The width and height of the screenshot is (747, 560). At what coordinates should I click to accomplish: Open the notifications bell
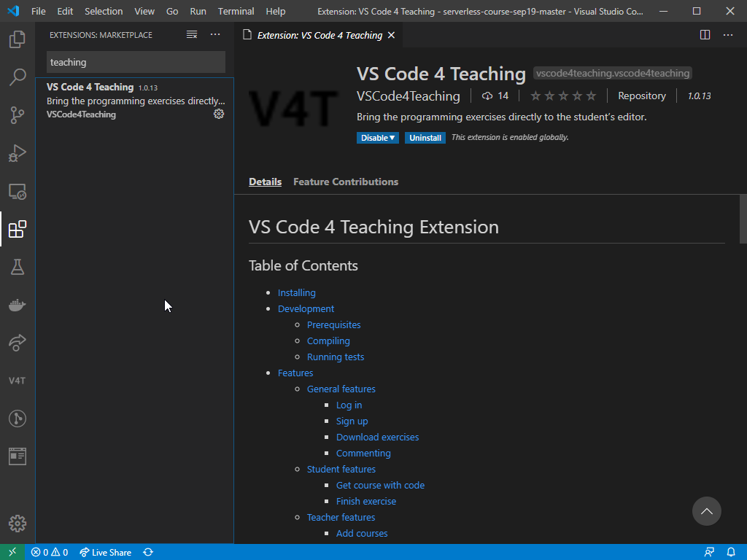[731, 552]
